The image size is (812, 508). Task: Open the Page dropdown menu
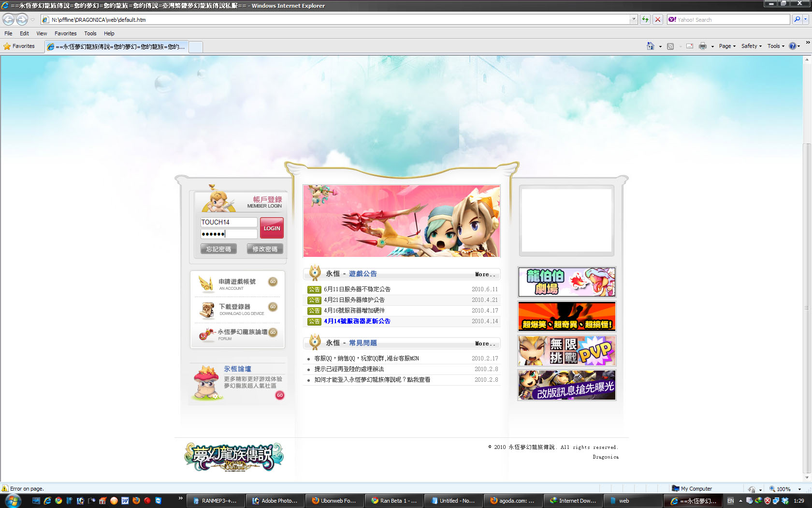point(727,46)
